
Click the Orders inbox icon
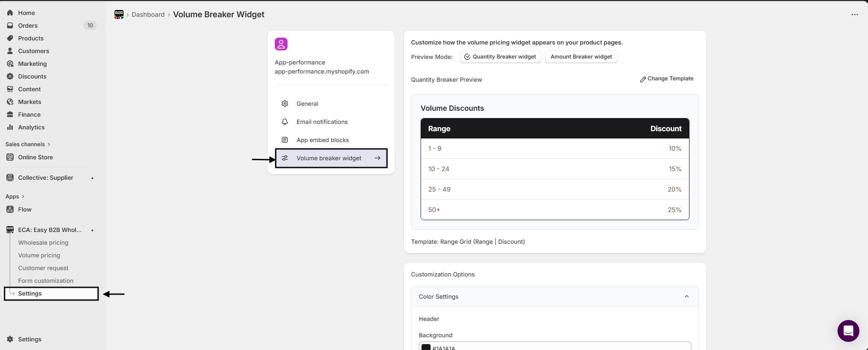pyautogui.click(x=10, y=25)
